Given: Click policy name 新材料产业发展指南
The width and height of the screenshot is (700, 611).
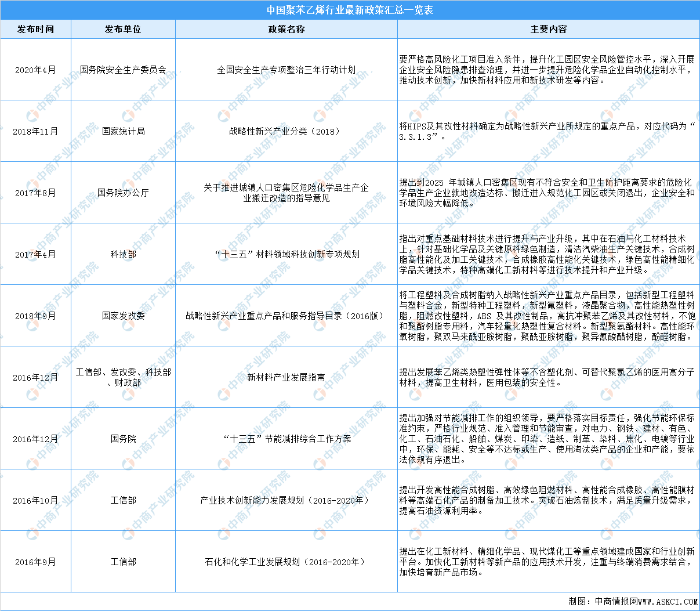Looking at the screenshot, I should (x=286, y=377).
